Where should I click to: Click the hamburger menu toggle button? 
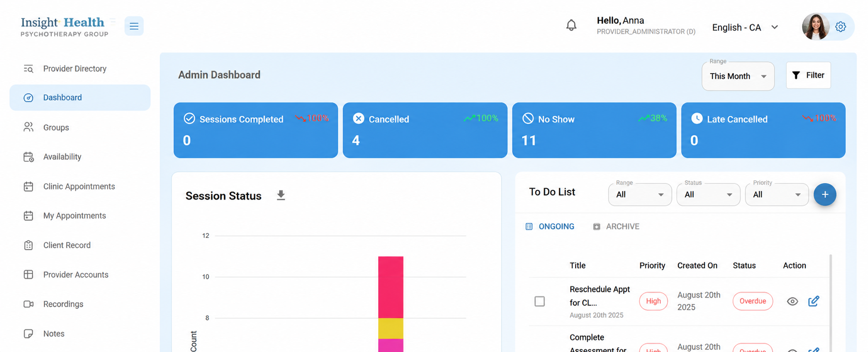pos(134,26)
